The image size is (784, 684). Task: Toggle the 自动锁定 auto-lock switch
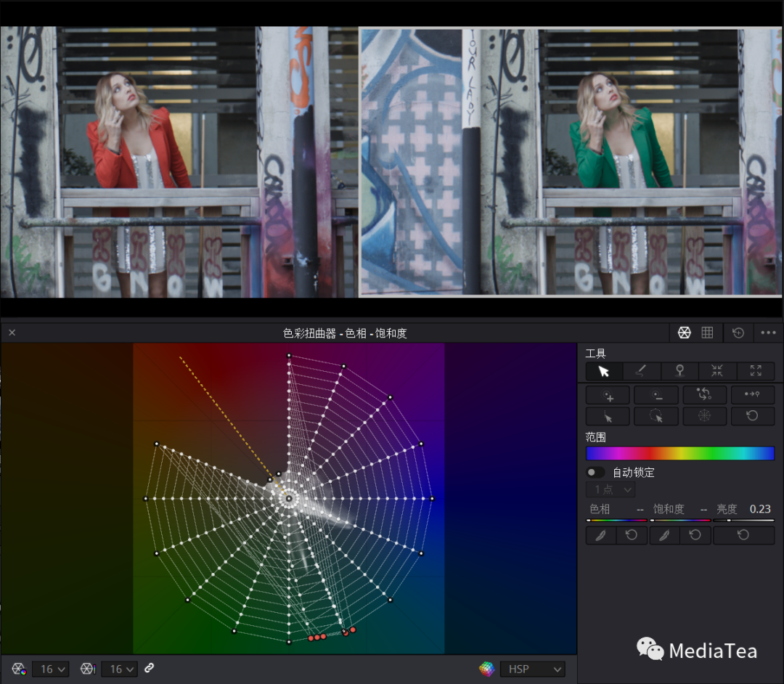[x=596, y=473]
